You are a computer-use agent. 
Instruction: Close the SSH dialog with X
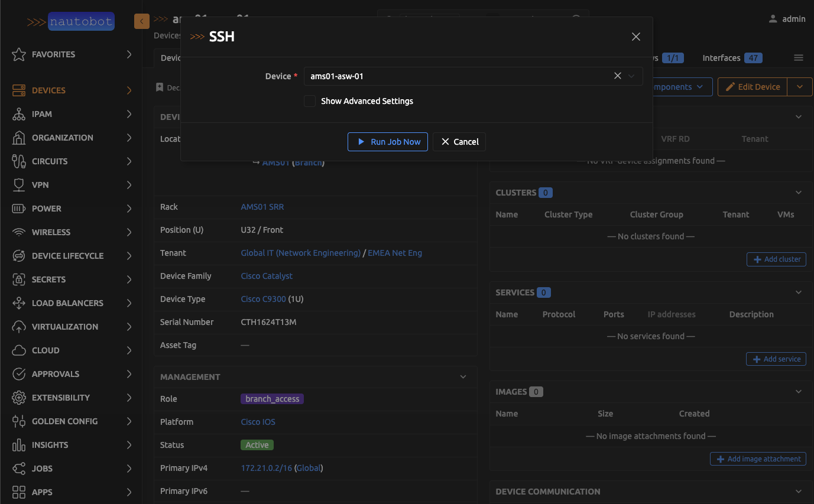[636, 37]
